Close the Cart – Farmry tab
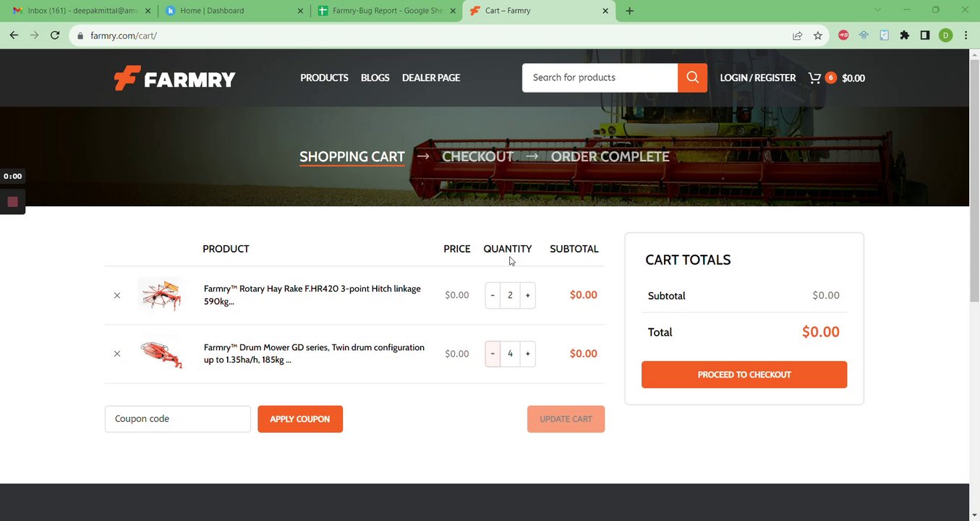Viewport: 980px width, 521px height. (x=605, y=11)
